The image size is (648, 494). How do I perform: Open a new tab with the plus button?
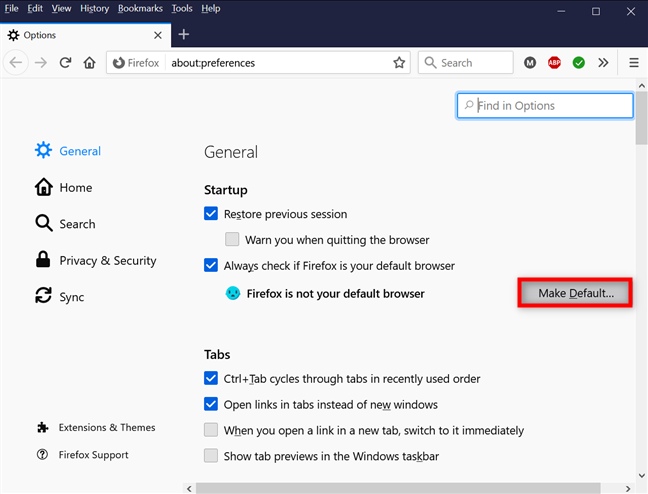point(183,35)
